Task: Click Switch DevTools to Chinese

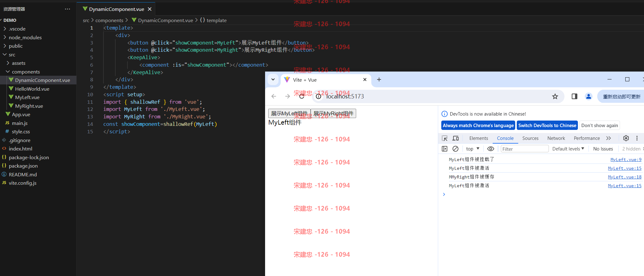Action: click(547, 125)
